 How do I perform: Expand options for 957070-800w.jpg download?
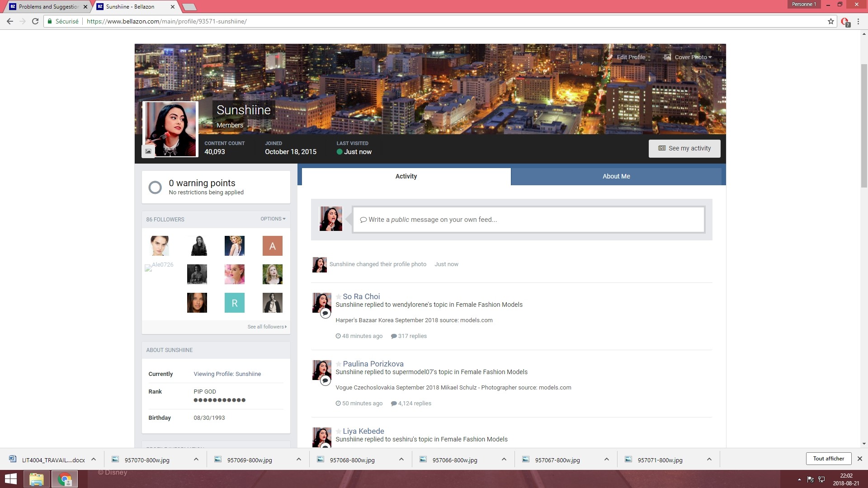coord(196,460)
